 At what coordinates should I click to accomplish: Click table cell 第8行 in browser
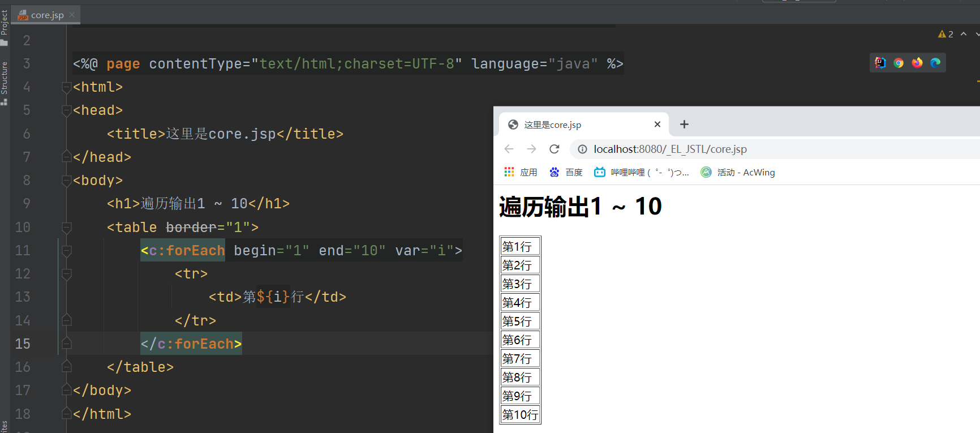pyautogui.click(x=520, y=377)
